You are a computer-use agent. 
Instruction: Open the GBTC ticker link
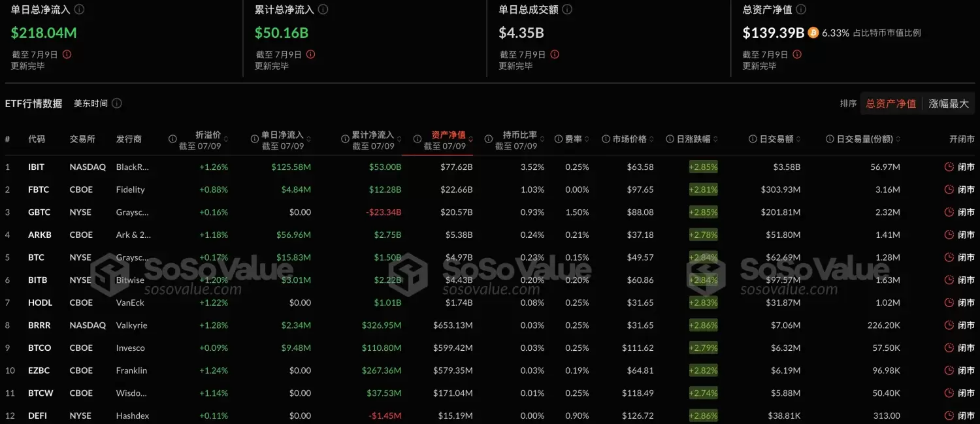39,212
